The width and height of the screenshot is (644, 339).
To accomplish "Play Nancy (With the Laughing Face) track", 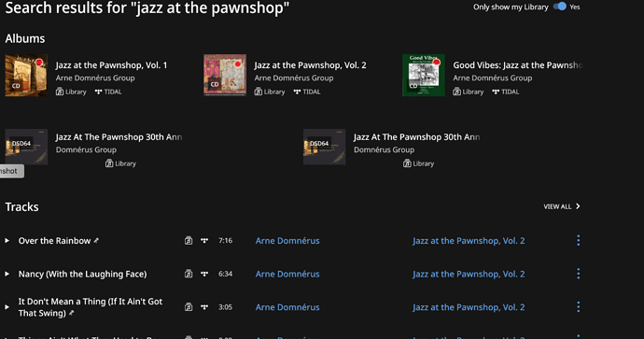I will coord(7,274).
